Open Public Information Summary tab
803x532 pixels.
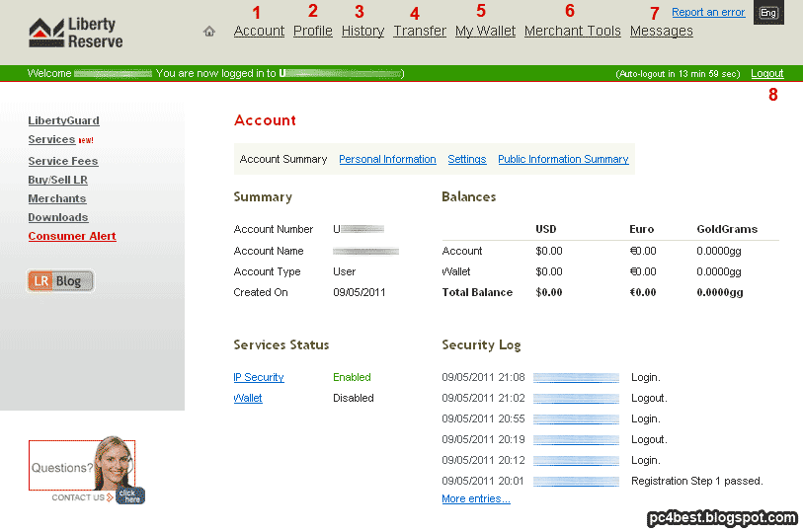click(x=563, y=159)
